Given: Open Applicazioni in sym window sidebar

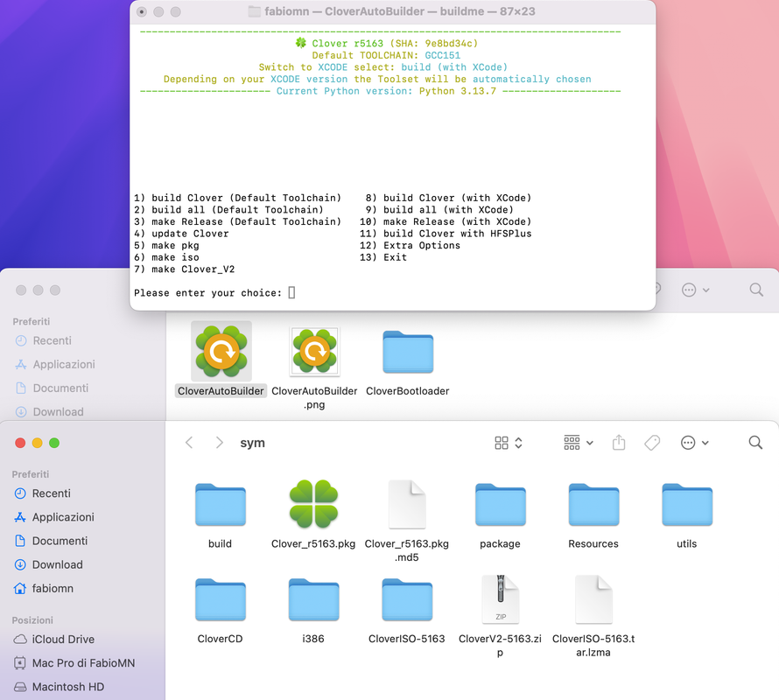Looking at the screenshot, I should pyautogui.click(x=54, y=517).
